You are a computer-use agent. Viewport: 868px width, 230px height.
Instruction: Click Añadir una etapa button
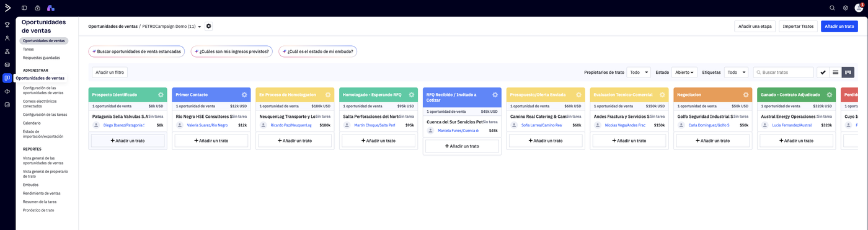(755, 27)
